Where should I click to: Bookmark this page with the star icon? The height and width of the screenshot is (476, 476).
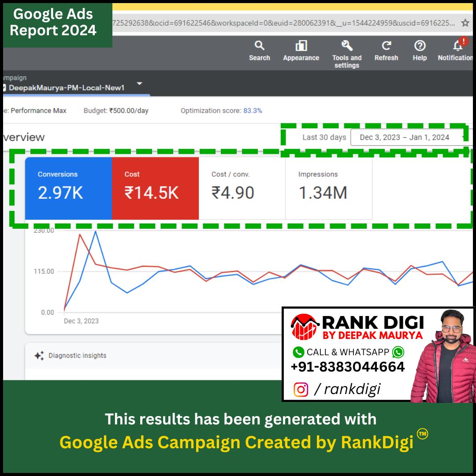pos(465,22)
